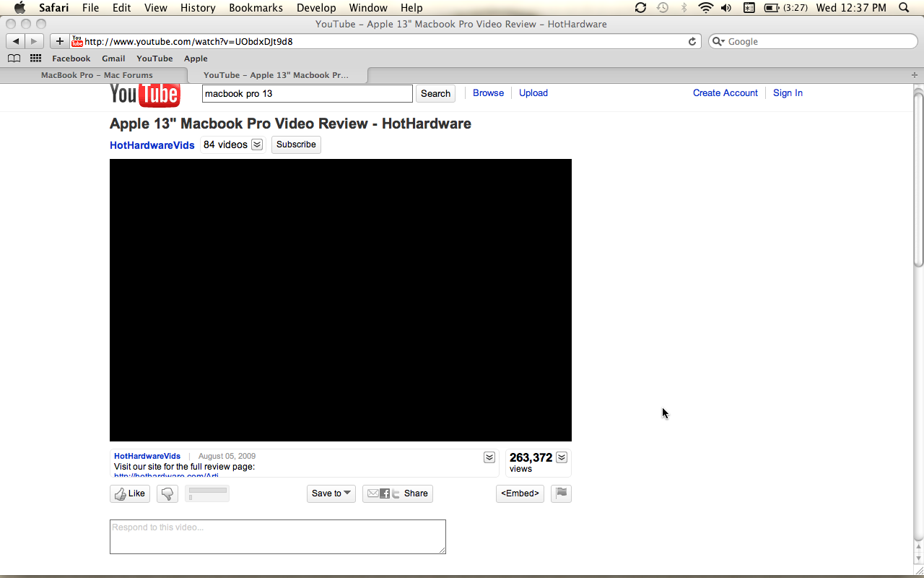The height and width of the screenshot is (578, 924).
Task: Click the Safari URL address field
Action: pyautogui.click(x=386, y=41)
